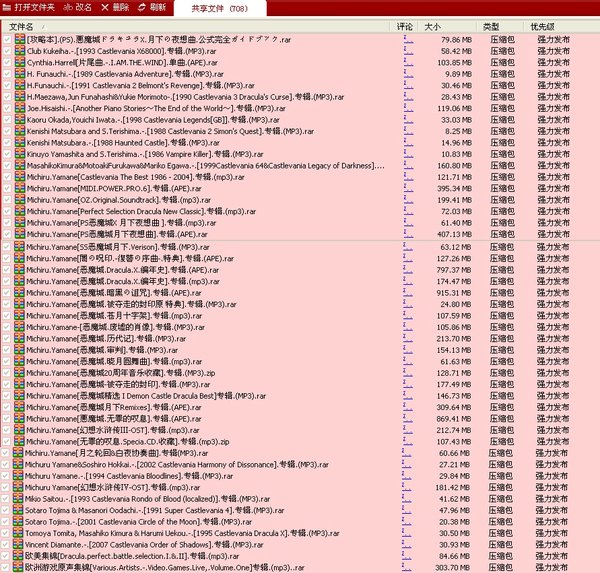Click archive icon of Michiru.Yamane Perfect Selection Dracula New Classic
The image size is (600, 573).
tap(20, 211)
